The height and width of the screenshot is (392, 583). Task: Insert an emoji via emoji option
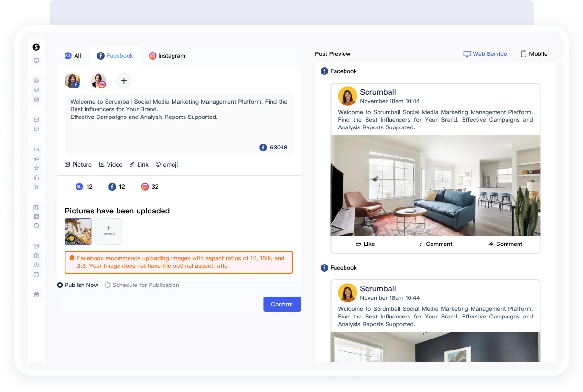[166, 165]
